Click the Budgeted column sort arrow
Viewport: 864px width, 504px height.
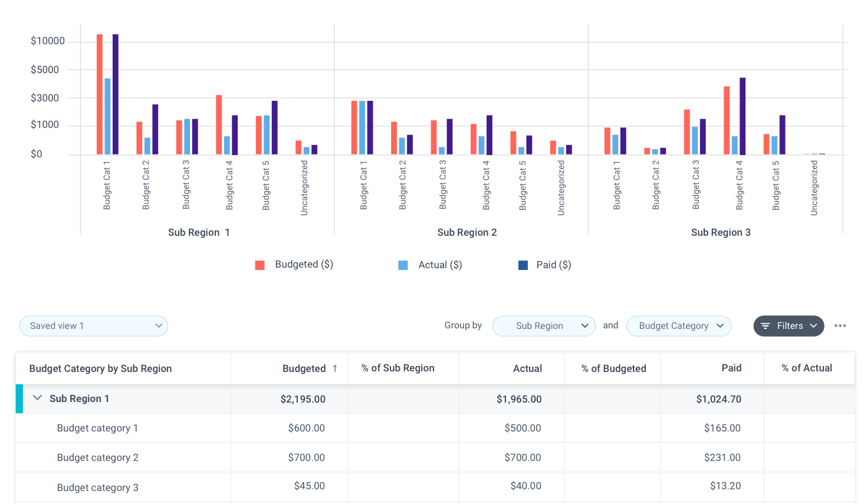click(x=335, y=368)
